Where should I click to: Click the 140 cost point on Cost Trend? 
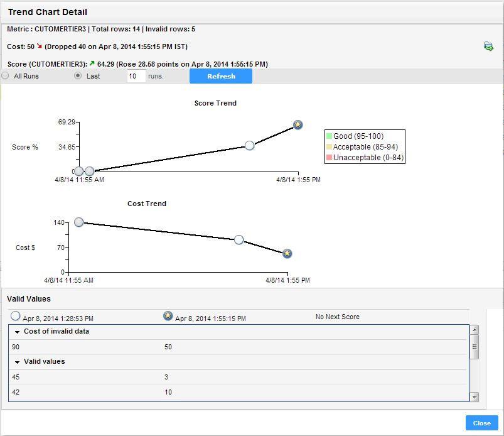click(x=79, y=222)
